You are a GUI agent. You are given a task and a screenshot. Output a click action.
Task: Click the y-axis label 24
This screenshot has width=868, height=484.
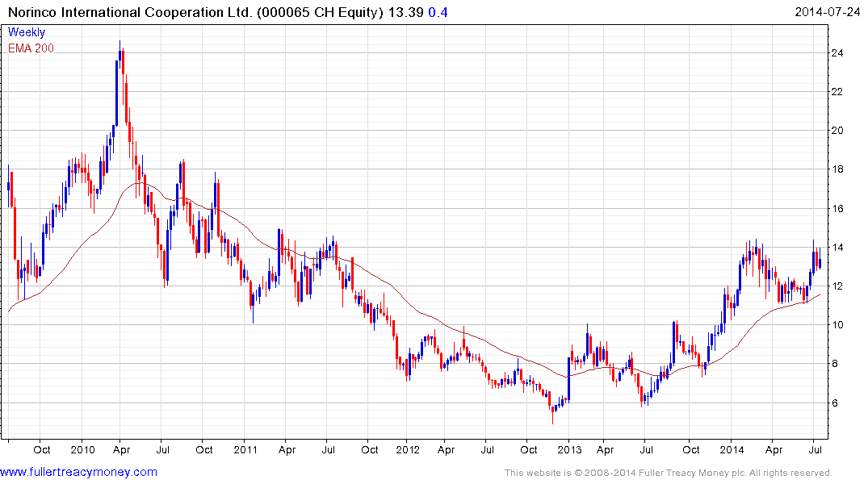point(837,53)
